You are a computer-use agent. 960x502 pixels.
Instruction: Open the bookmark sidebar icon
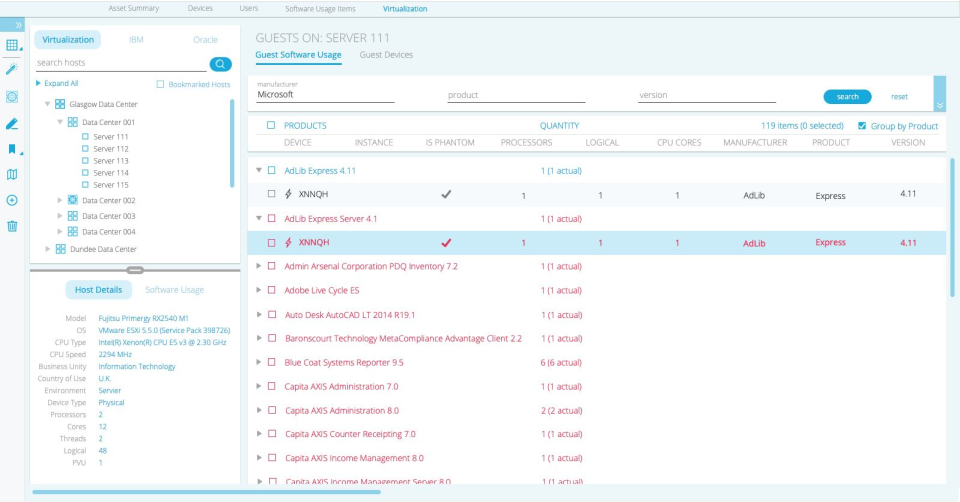(12, 149)
